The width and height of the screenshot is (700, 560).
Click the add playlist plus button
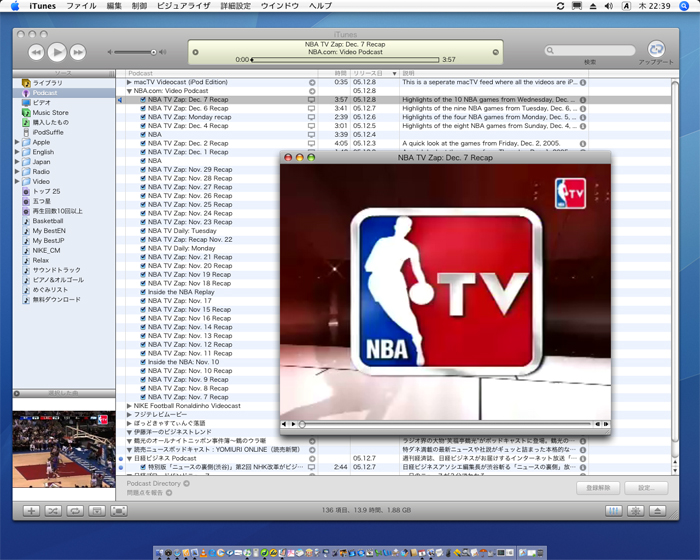coord(31,510)
